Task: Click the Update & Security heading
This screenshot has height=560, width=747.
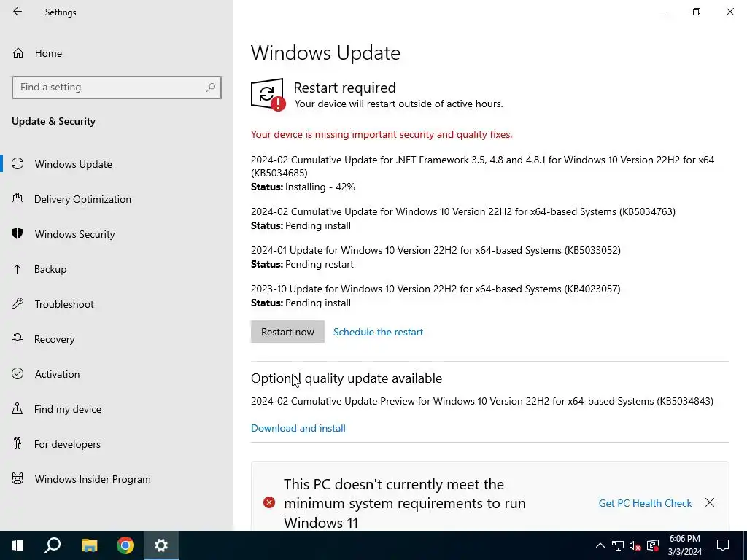Action: click(x=54, y=121)
